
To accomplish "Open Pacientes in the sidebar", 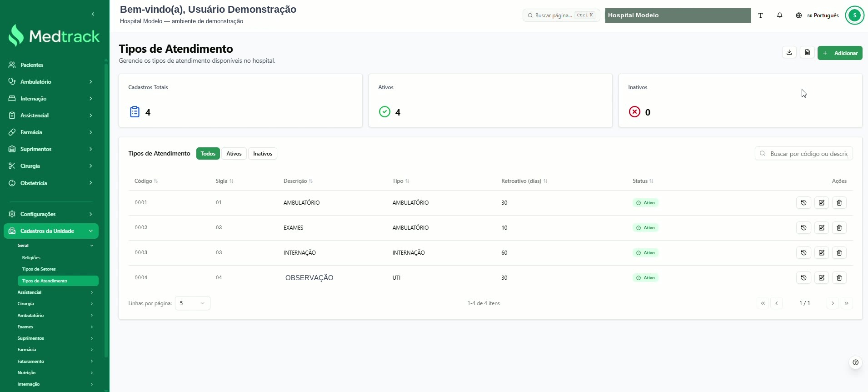I will [x=51, y=65].
